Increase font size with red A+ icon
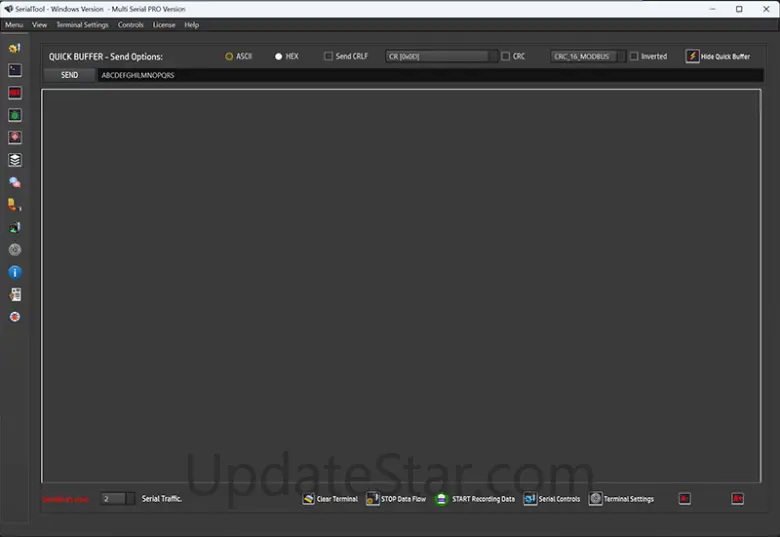 coord(738,499)
